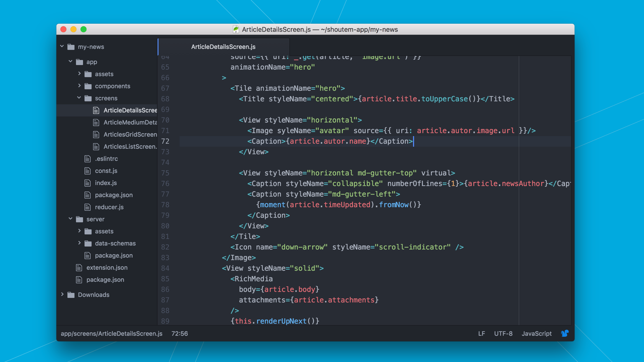Click the extension.json file icon
Screen dimensions: 644x362
[79, 268]
